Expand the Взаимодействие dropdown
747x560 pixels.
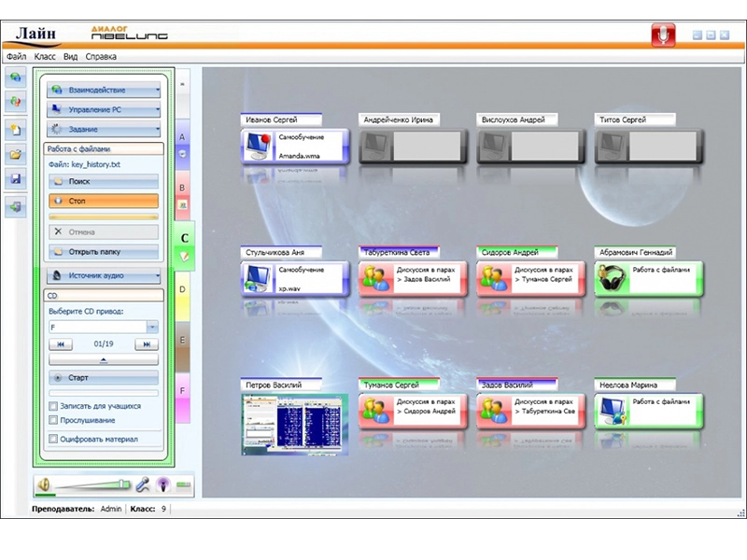(x=104, y=91)
